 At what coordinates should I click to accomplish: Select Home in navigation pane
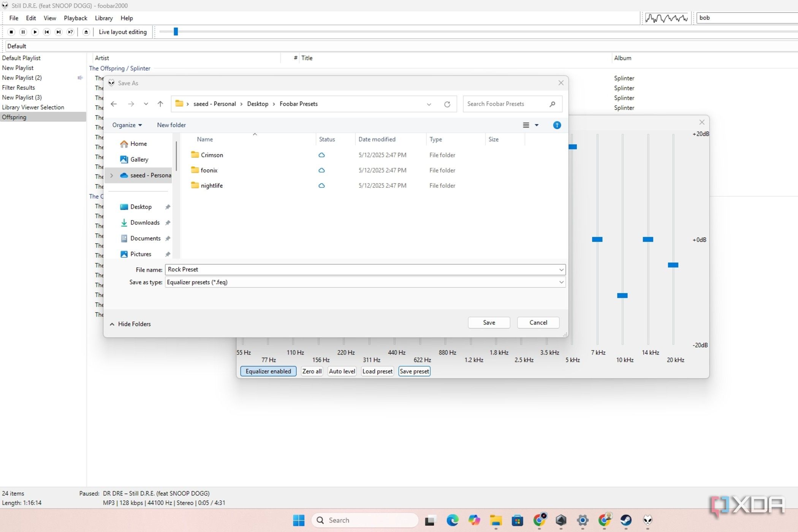pos(138,144)
